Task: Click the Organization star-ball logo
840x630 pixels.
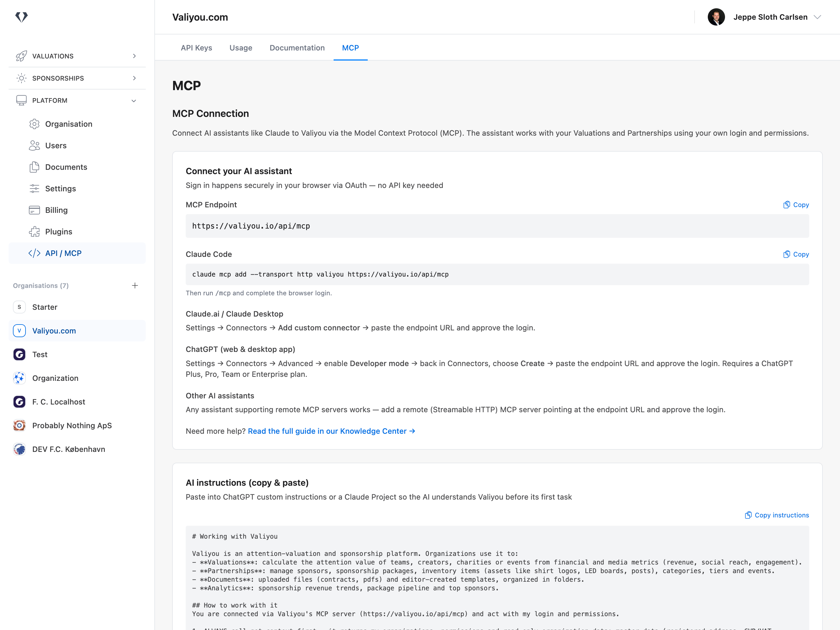Action: 19,378
